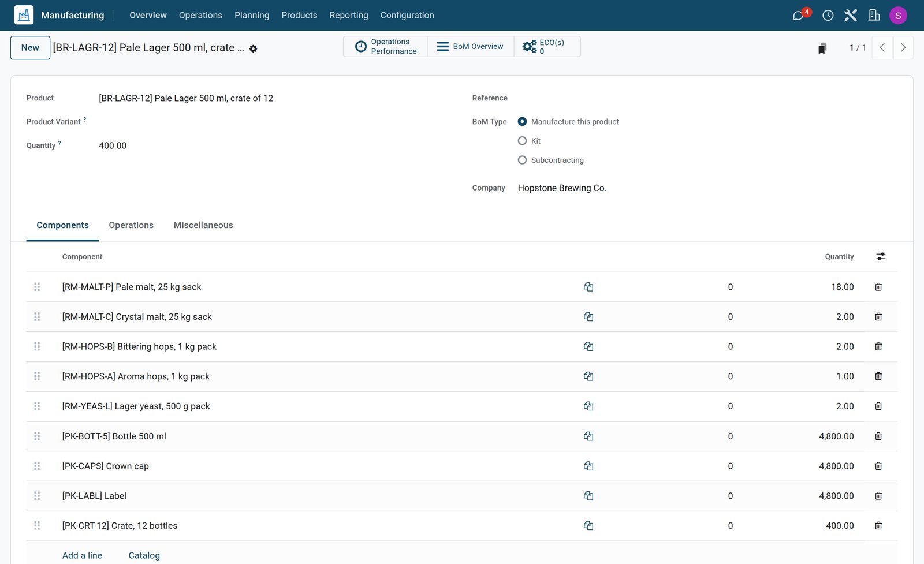This screenshot has height=564, width=924.
Task: Open the activities clock icon
Action: (x=828, y=16)
